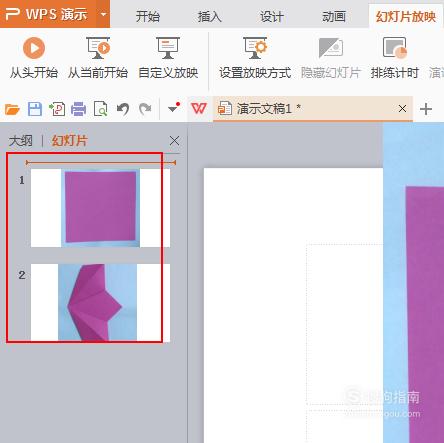Viewport: 444px width, 443px height.
Task: Open 自定义放映 custom slideshow
Action: tap(168, 57)
